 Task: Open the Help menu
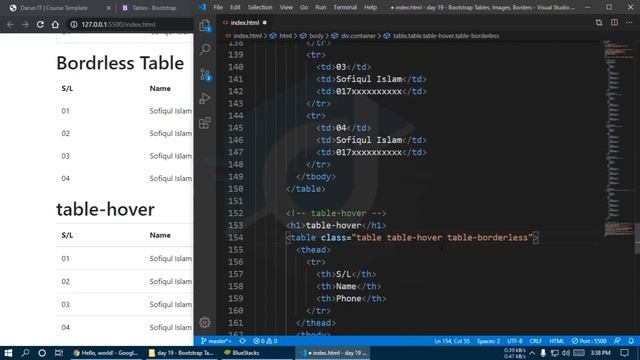pos(370,7)
